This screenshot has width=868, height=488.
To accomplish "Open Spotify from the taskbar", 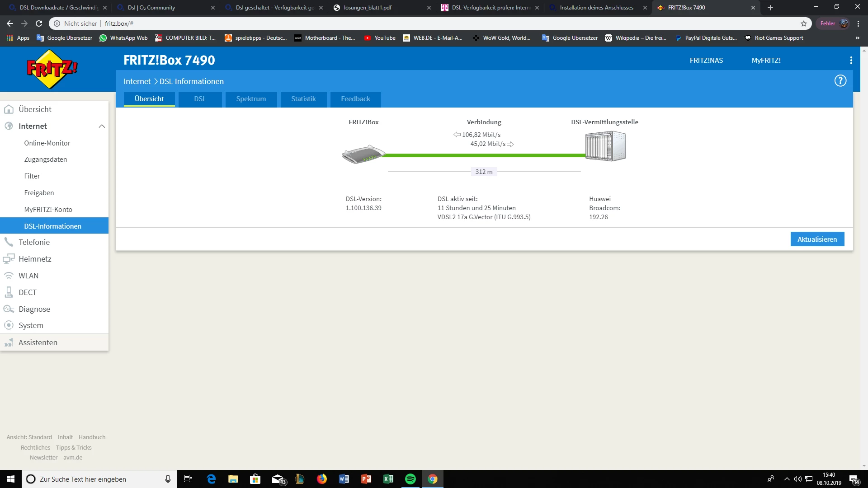I will 410,479.
